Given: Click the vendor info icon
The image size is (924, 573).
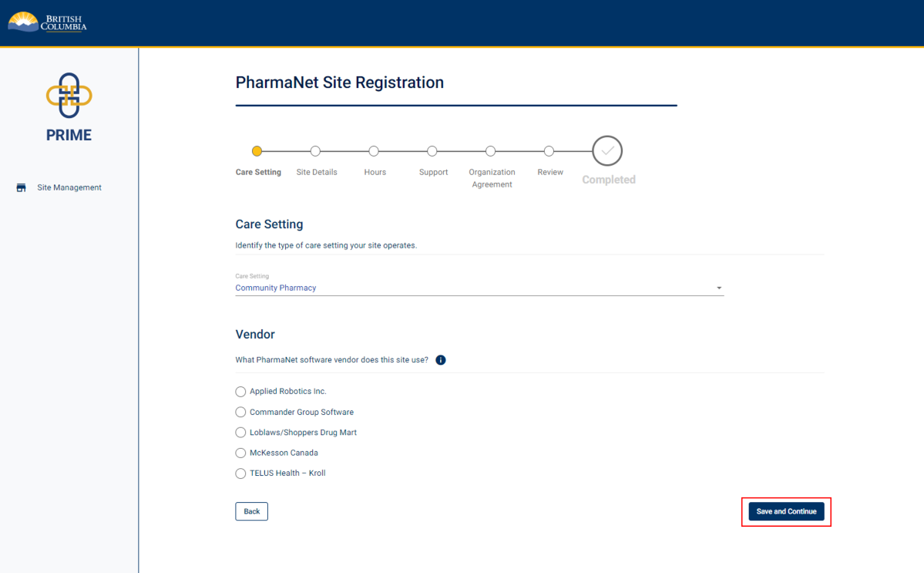Looking at the screenshot, I should pyautogui.click(x=441, y=360).
